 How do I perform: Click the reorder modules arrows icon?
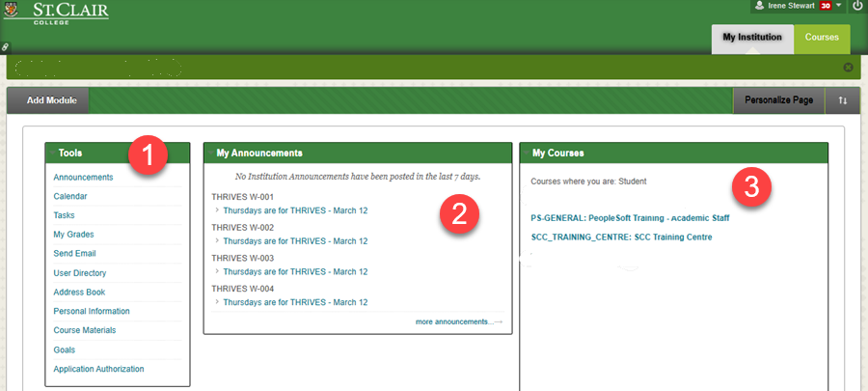click(x=843, y=100)
